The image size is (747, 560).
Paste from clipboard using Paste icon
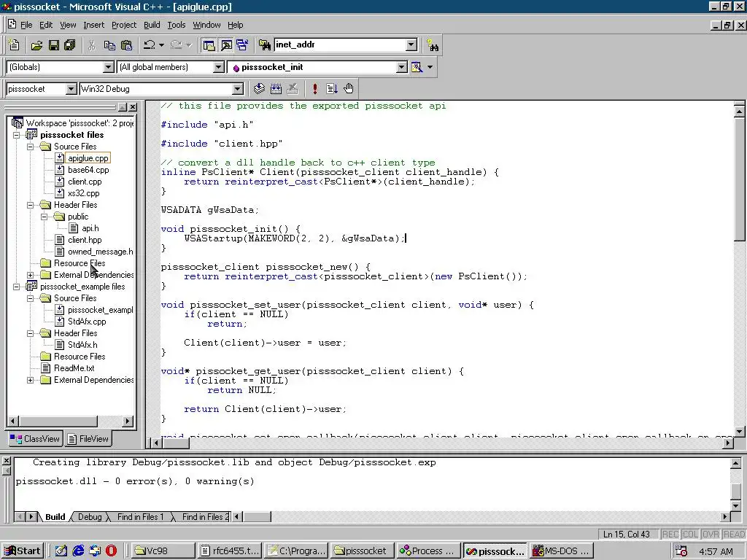(x=126, y=45)
